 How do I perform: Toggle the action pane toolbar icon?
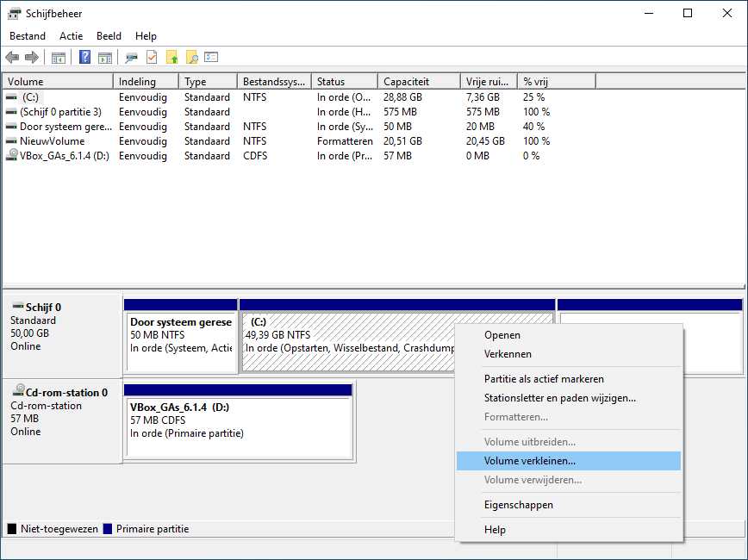coord(105,58)
